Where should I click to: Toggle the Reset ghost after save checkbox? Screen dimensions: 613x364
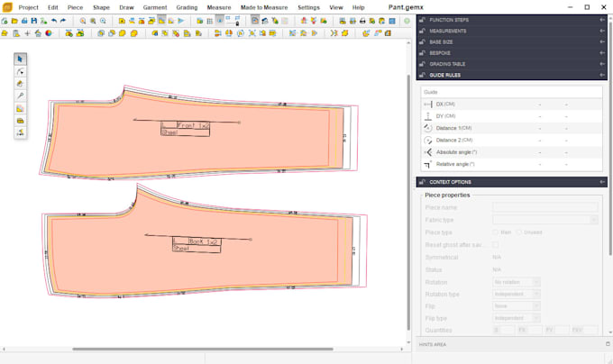(496, 244)
